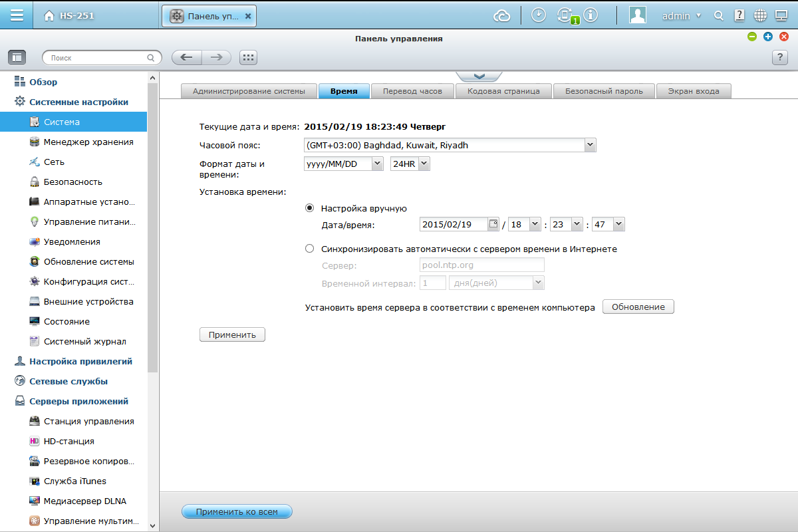Viewport: 798px width, 532px height.
Task: Switch to grid icon view
Action: (x=248, y=58)
